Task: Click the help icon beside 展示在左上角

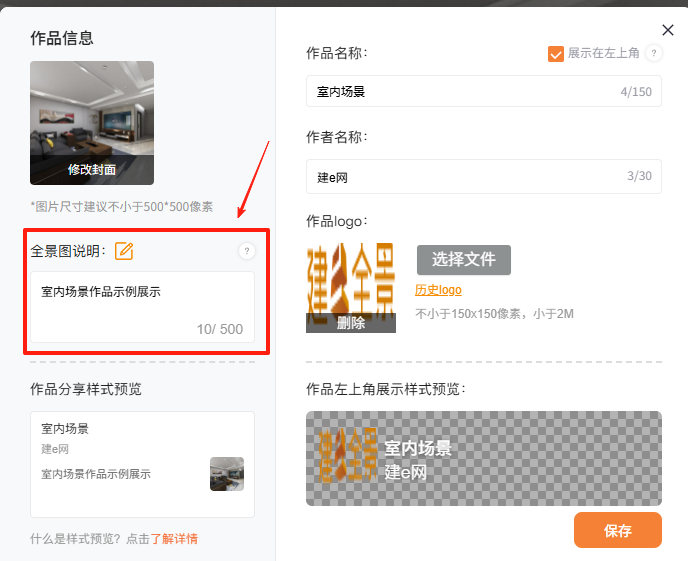Action: coord(654,53)
